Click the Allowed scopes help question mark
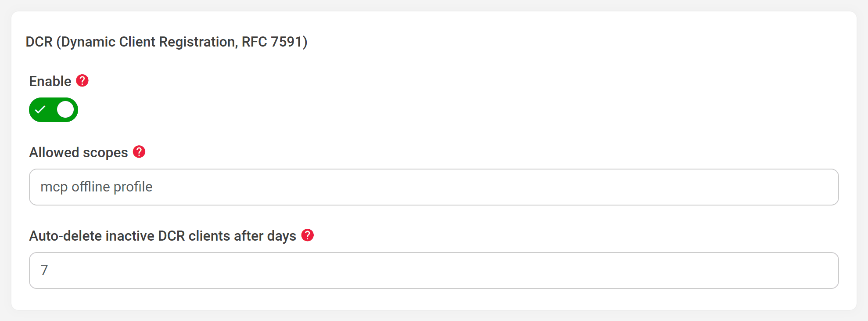This screenshot has width=868, height=321. point(139,152)
